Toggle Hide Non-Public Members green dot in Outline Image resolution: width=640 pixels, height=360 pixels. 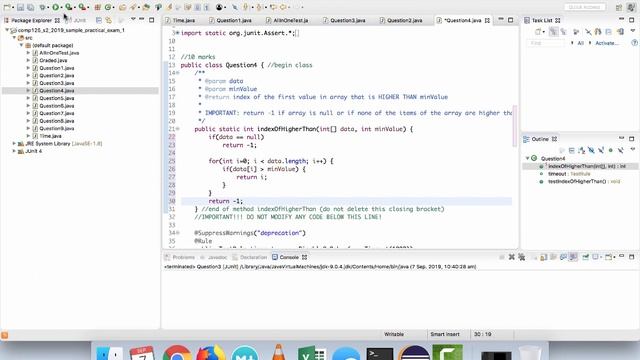coord(611,151)
